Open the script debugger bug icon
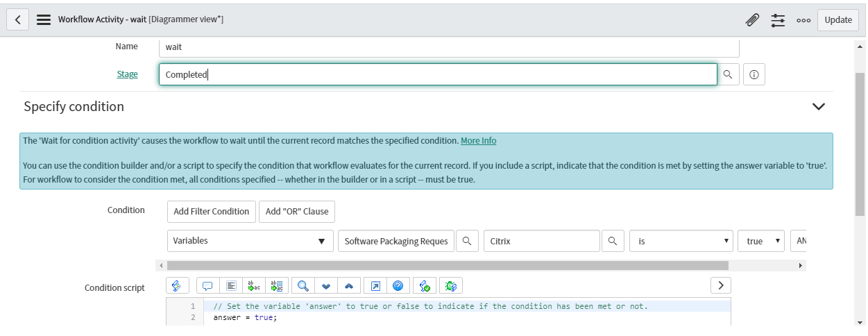Viewport: 868px width, 336px height. click(x=451, y=285)
